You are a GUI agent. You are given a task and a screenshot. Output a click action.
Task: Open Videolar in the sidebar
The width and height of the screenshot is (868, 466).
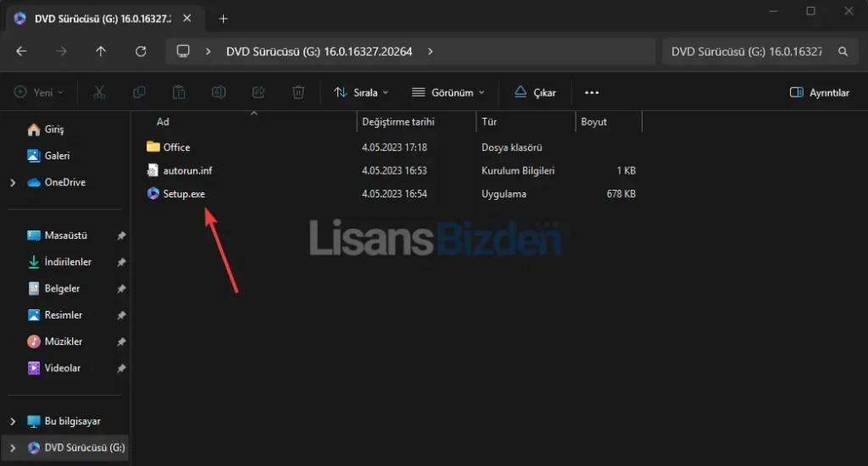pos(53,368)
